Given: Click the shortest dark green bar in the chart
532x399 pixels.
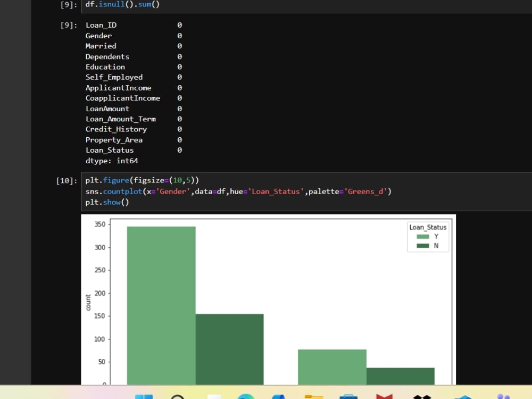Looking at the screenshot, I should coord(401,376).
